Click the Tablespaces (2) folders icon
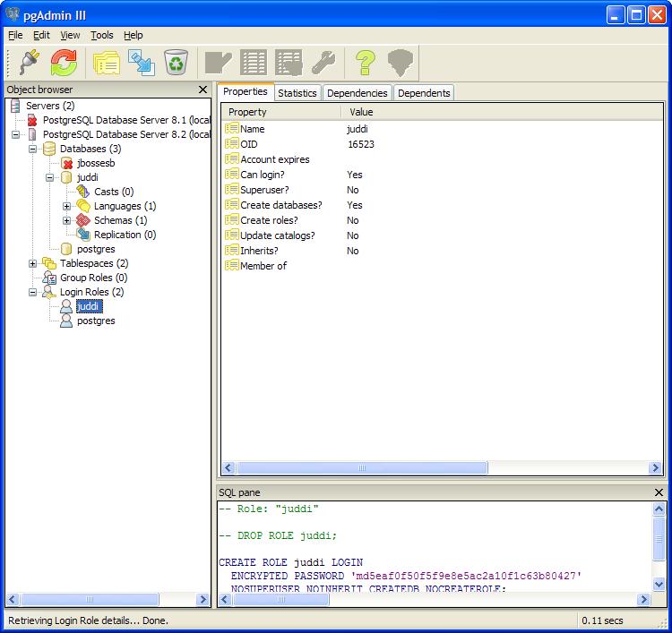This screenshot has height=633, width=672. coord(49,263)
